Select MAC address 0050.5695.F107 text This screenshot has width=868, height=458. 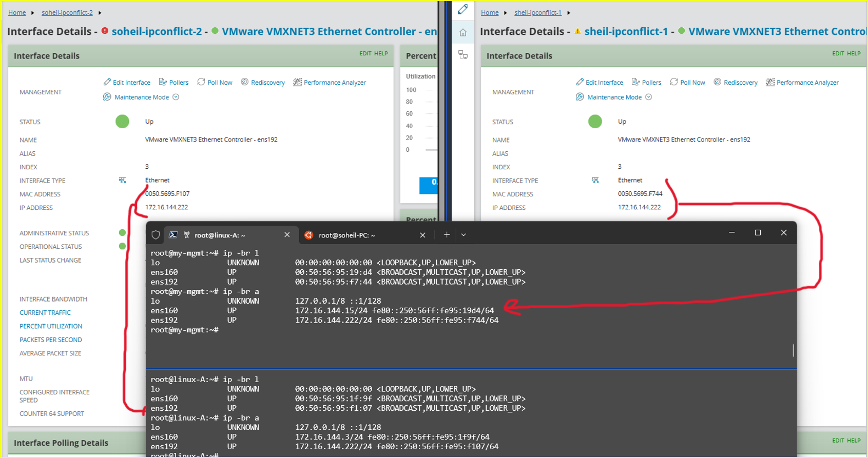pyautogui.click(x=167, y=193)
